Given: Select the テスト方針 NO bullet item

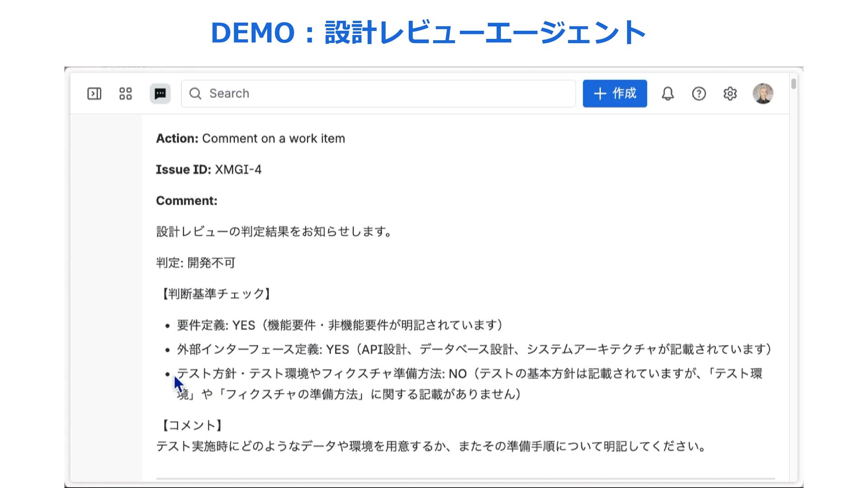Looking at the screenshot, I should point(469,374).
